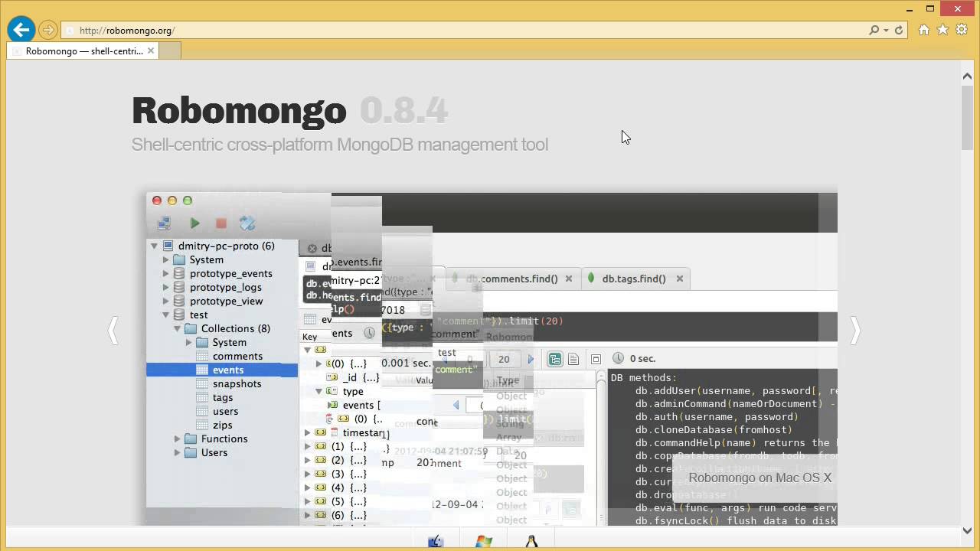Click the green Execute play icon
Screen dimensions: 980x551
(194, 223)
